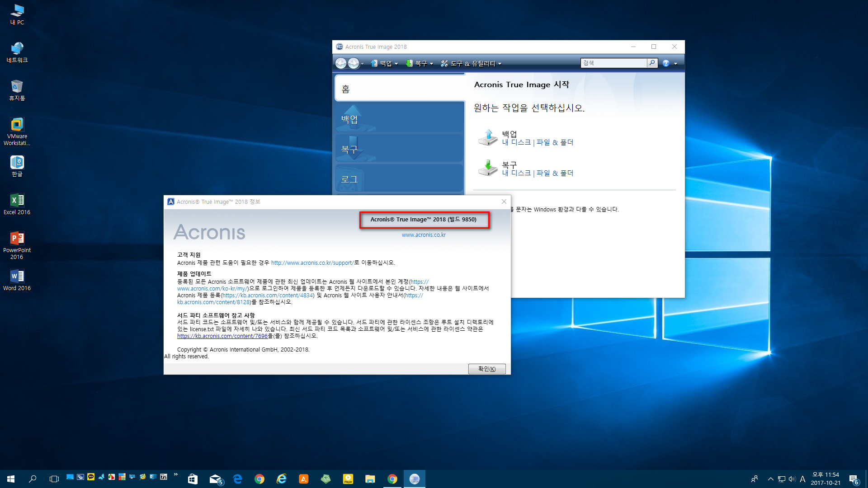Image resolution: width=868 pixels, height=488 pixels.
Task: Open the yellow Player icon on taskbar
Action: tap(348, 479)
